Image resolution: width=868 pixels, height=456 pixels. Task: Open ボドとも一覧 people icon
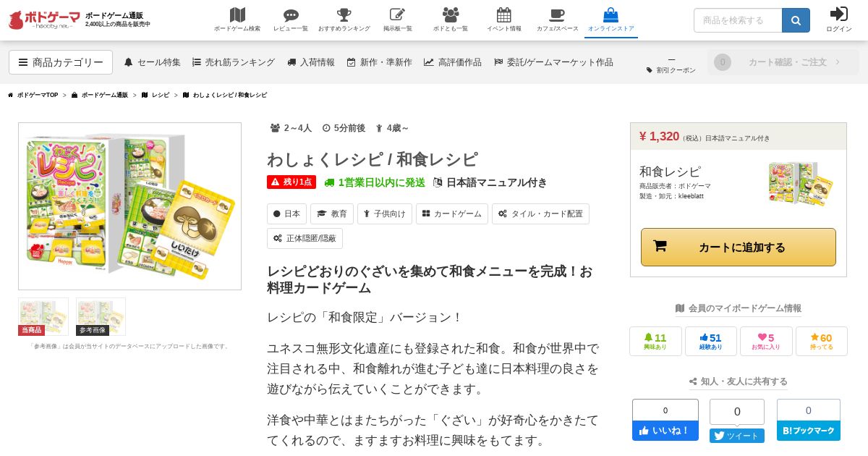451,20
